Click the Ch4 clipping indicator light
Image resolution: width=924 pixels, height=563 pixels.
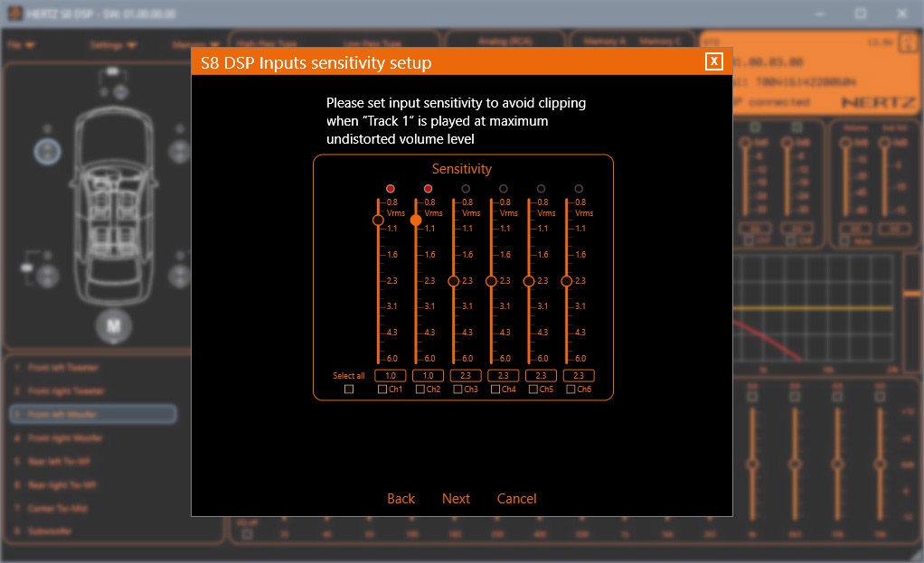click(x=504, y=189)
